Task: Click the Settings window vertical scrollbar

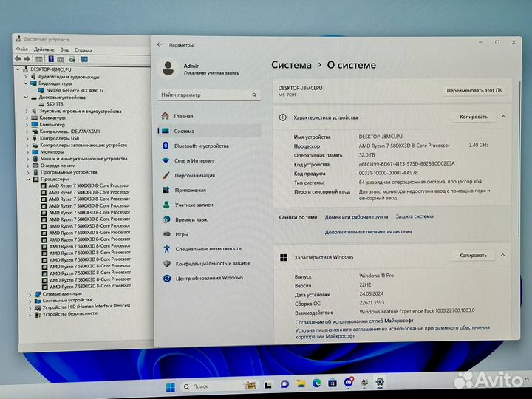Action: coord(518,159)
